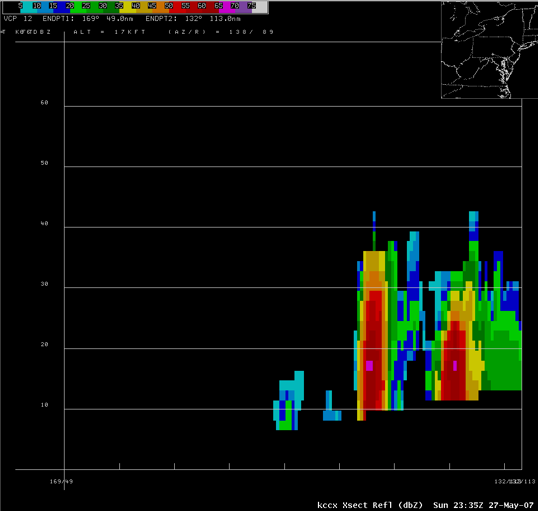Click the 50 kft altitude axis label
538x511 pixels.
click(44, 163)
